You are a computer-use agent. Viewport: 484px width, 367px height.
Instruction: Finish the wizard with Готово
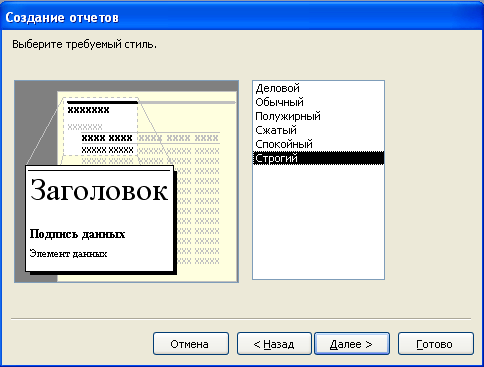[435, 344]
